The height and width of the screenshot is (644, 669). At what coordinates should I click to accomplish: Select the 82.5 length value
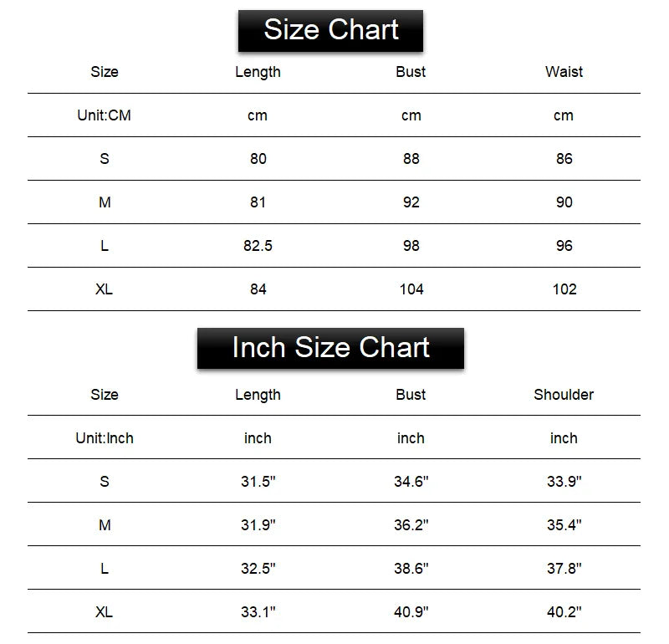258,246
